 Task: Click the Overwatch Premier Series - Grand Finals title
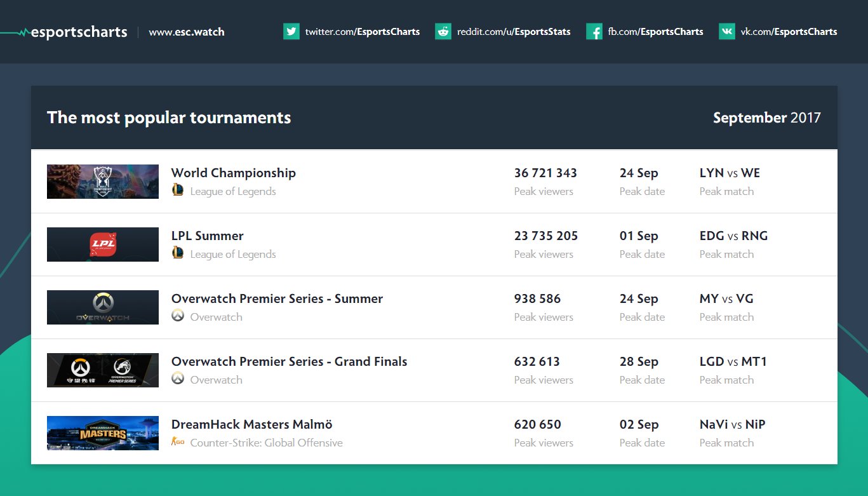(290, 361)
